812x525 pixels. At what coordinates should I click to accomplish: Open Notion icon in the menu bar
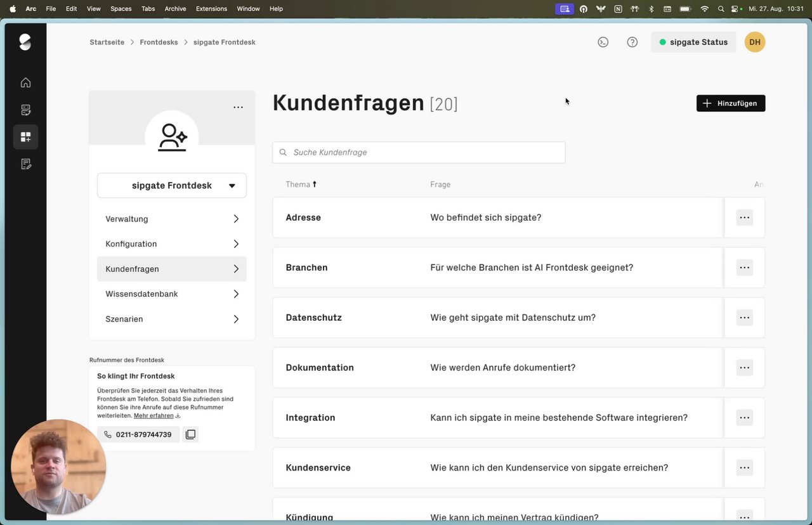click(618, 9)
